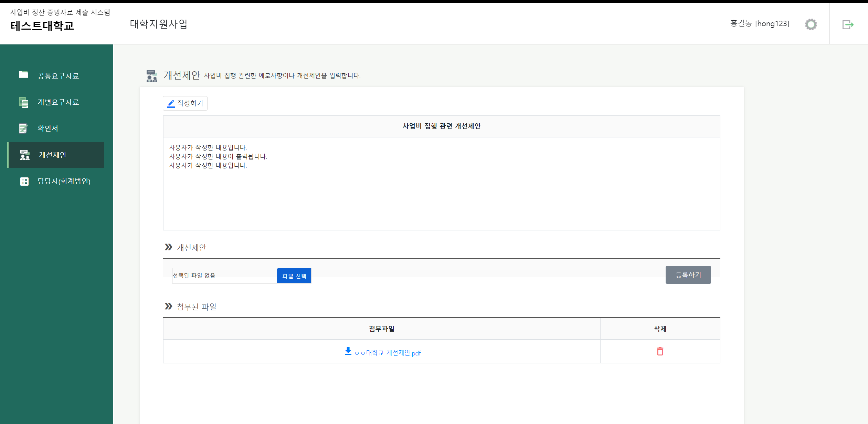The width and height of the screenshot is (868, 424).
Task: Open the 공통요구자료 folder icon in sidebar
Action: (x=23, y=75)
